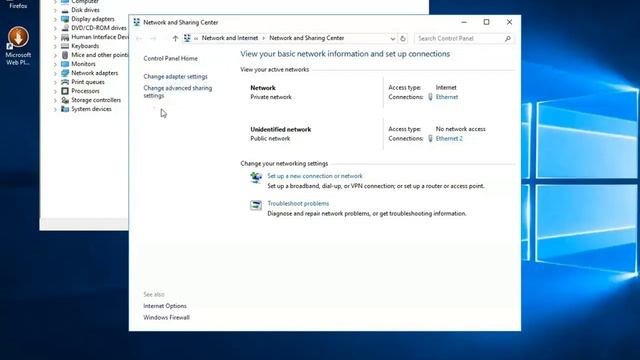Select the Print queues tree item
Viewport: 640px width, 360px height.
point(88,82)
